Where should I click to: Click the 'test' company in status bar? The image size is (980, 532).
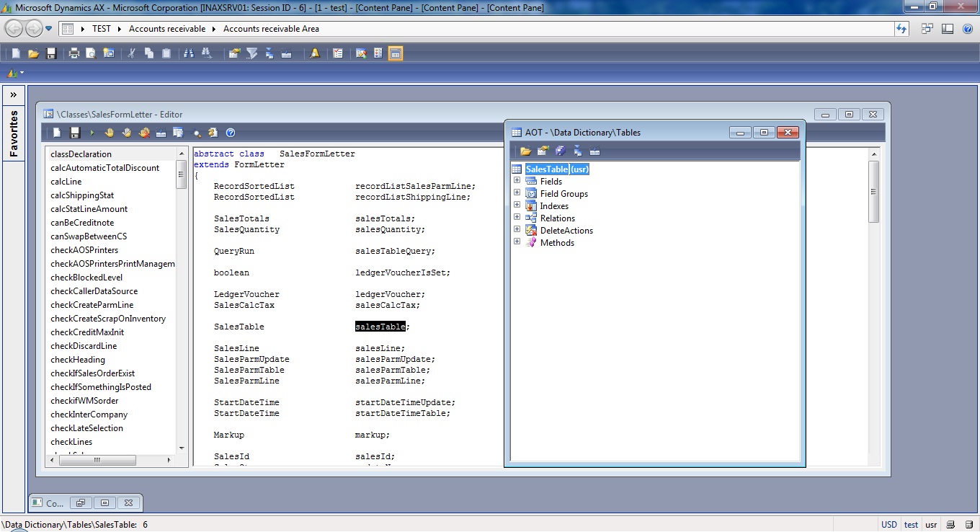tap(912, 525)
